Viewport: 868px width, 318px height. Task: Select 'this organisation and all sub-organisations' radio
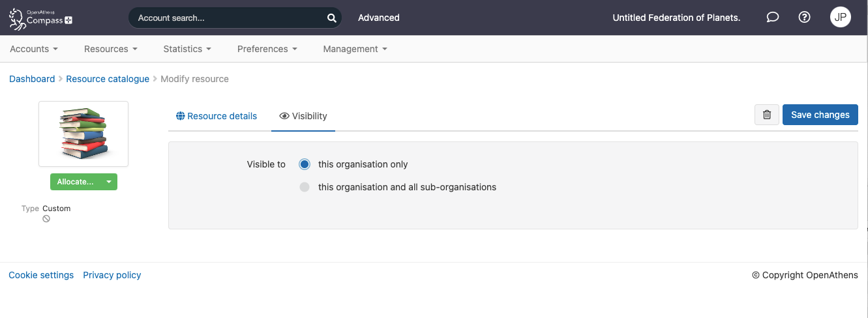305,187
